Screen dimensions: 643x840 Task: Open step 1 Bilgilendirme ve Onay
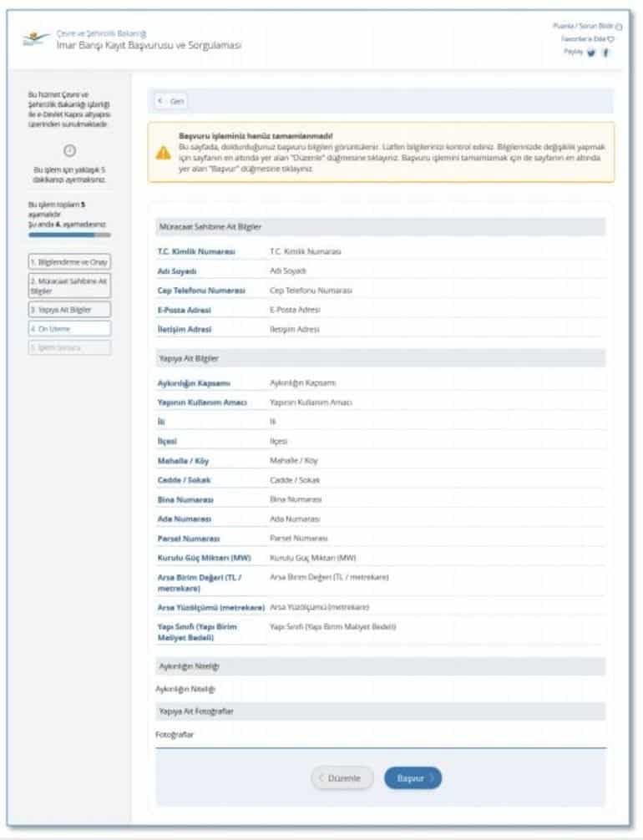pos(69,262)
